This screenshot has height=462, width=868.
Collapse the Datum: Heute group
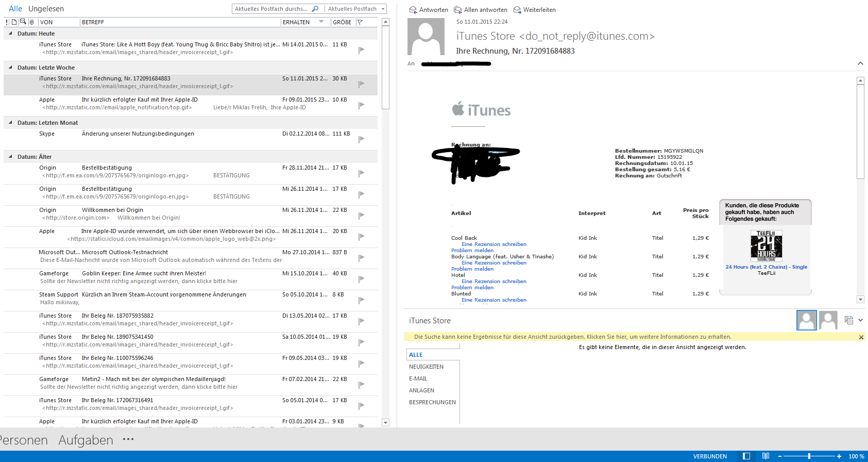[x=10, y=33]
